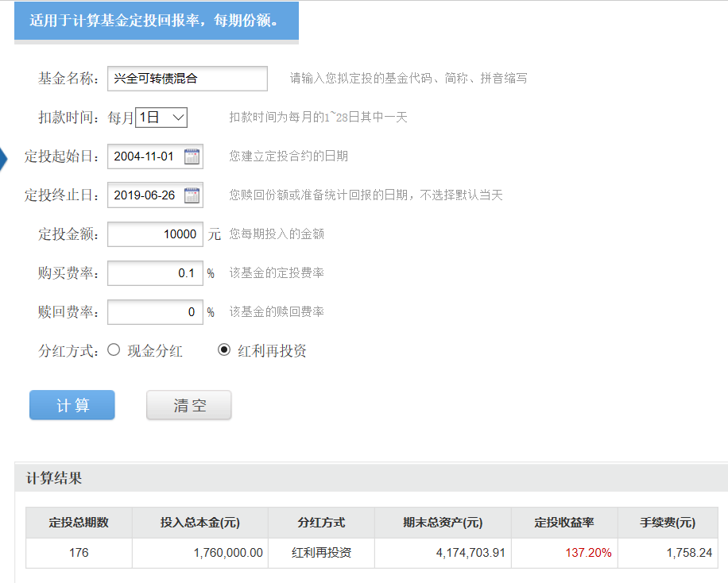
Task: Expand the 扣款时间 day dropdown
Action: 161,118
